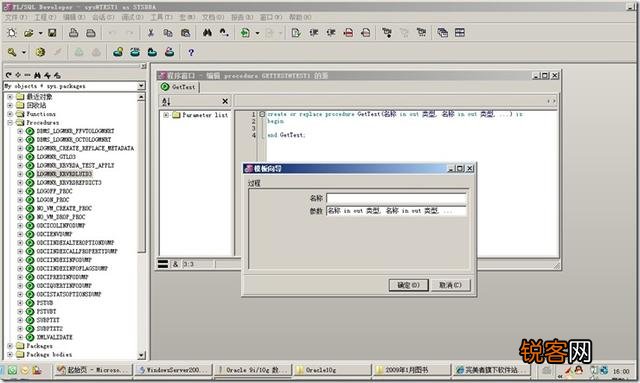Open the 编辑(E) menu
The image size is (640, 383).
(74, 17)
